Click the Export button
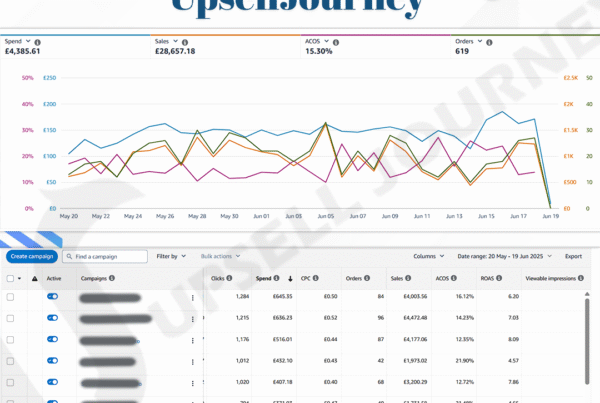The width and height of the screenshot is (600, 403). tap(573, 256)
